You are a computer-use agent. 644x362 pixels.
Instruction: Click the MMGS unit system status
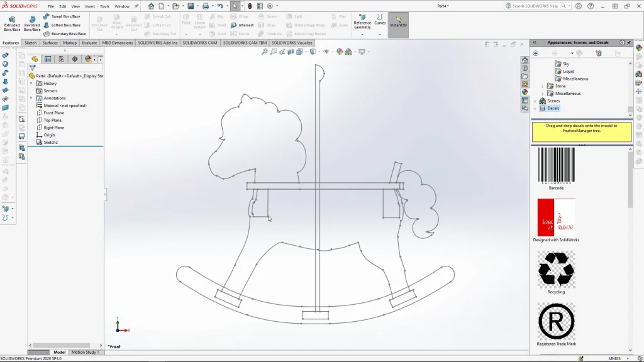[614, 358]
